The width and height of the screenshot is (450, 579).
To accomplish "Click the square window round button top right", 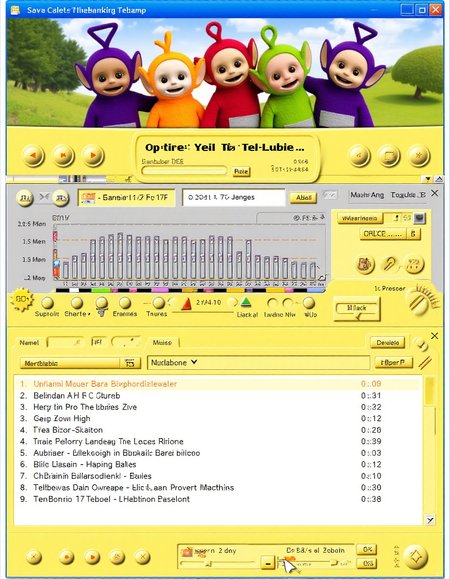I will point(389,155).
